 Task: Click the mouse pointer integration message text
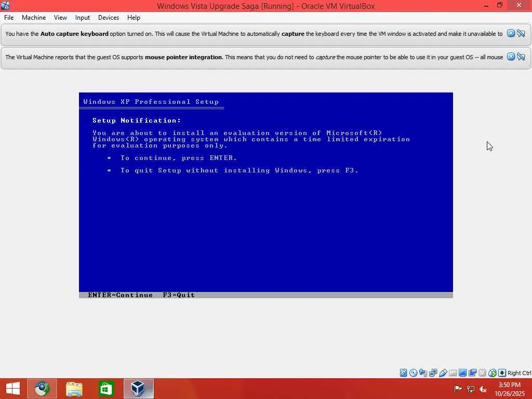click(x=254, y=57)
